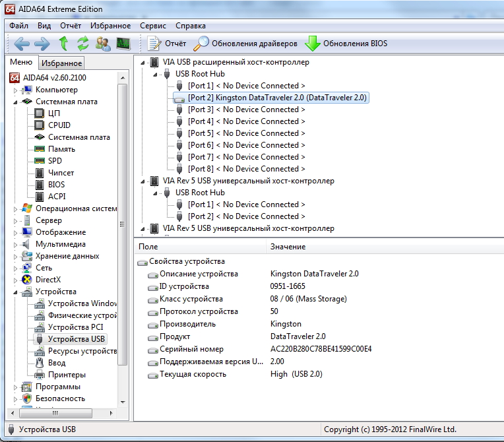
Task: Expand the Хранение данных tree node
Action: 15,257
